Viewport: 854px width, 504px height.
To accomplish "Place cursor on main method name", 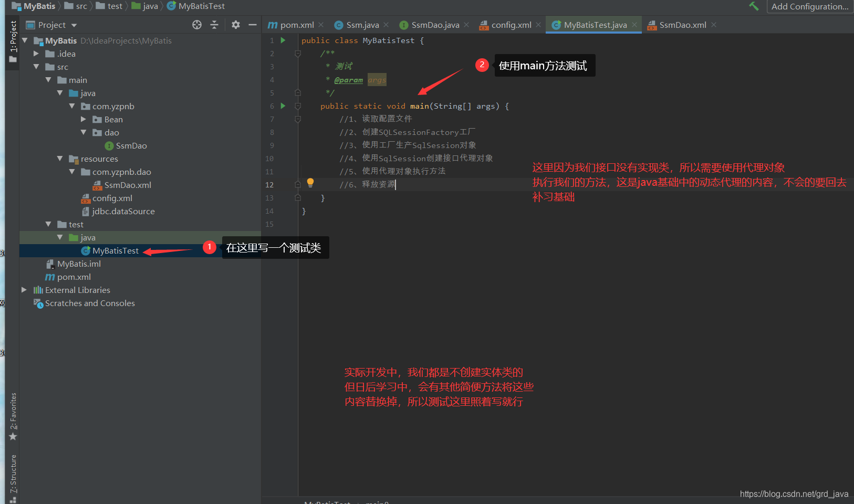I will (x=419, y=106).
